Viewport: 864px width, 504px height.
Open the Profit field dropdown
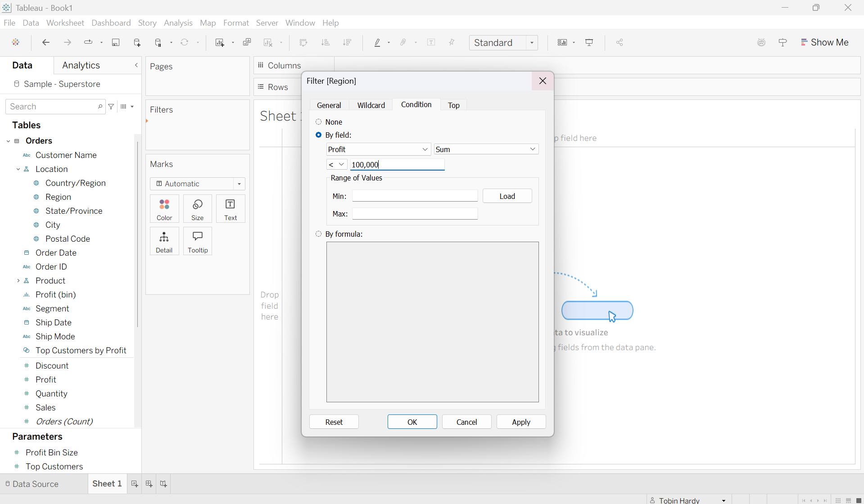(x=378, y=149)
